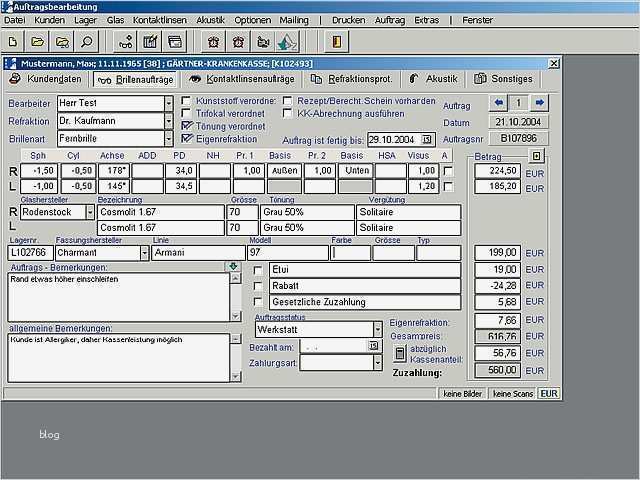Open the Fenster menu
Screen dimensions: 640x480
click(x=477, y=20)
